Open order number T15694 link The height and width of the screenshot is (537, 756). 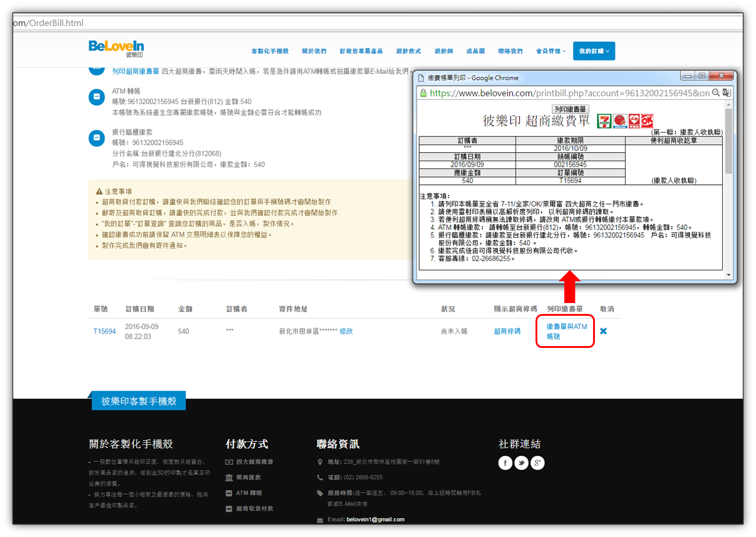click(104, 332)
